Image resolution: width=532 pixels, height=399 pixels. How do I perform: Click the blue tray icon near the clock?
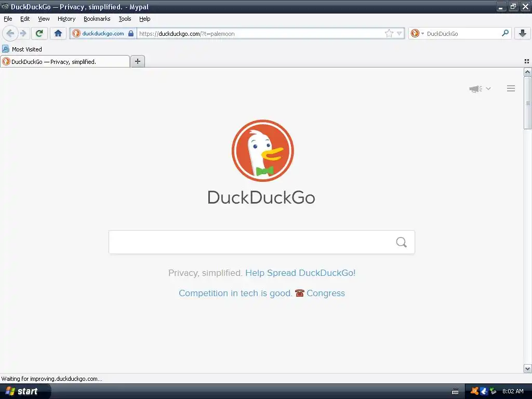(x=484, y=391)
